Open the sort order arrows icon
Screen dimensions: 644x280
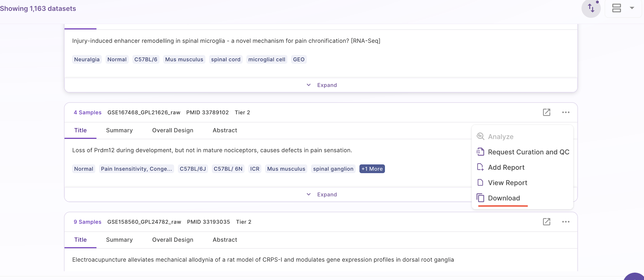591,8
